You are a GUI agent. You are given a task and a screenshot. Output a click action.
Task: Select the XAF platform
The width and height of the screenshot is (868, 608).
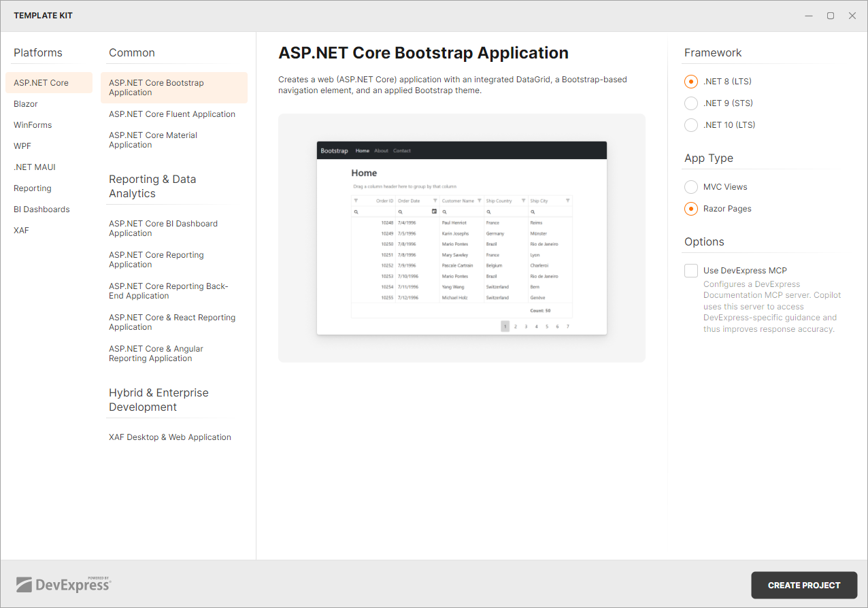[21, 230]
